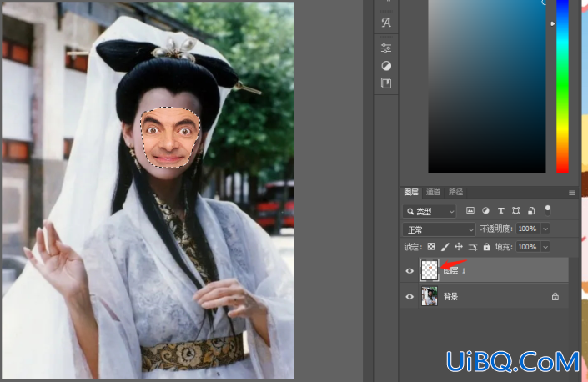The image size is (588, 382).
Task: Toggle the layer filtering on/off switch
Action: click(547, 210)
